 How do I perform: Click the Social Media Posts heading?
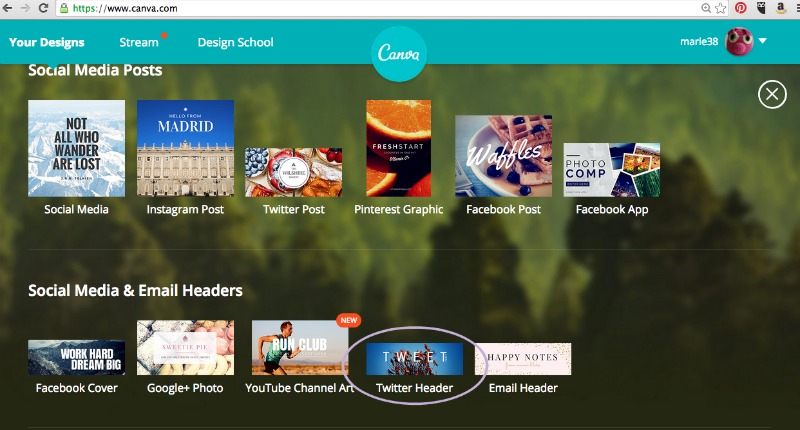95,70
